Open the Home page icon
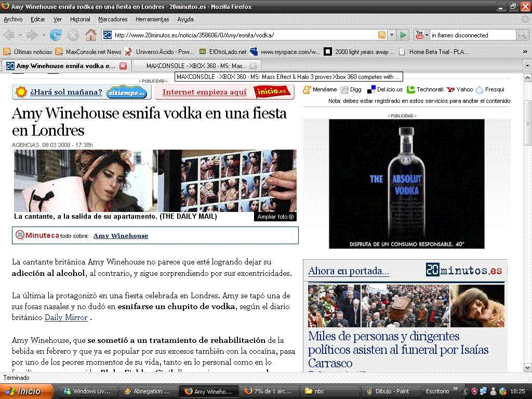This screenshot has width=532, height=399. pos(90,35)
